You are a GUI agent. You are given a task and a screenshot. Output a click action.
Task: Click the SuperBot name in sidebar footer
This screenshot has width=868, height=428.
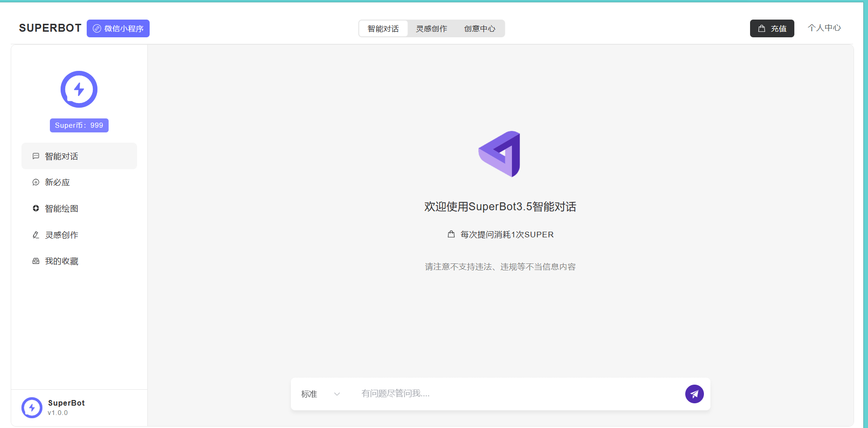click(66, 403)
